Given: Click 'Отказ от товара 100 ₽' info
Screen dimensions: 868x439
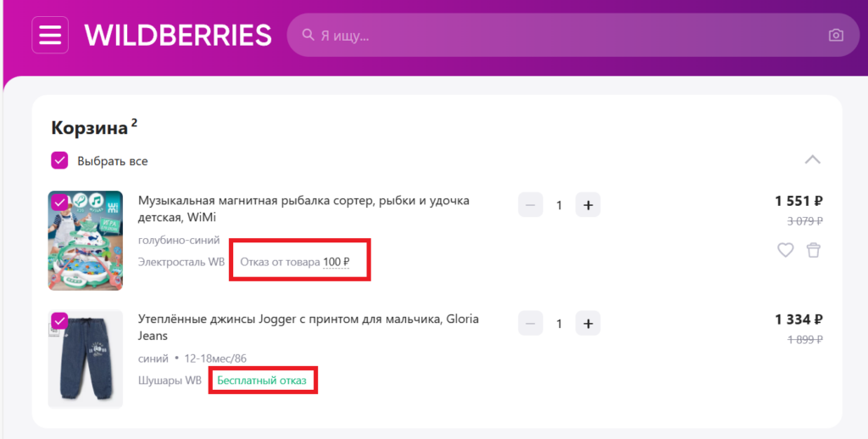Looking at the screenshot, I should tap(295, 262).
